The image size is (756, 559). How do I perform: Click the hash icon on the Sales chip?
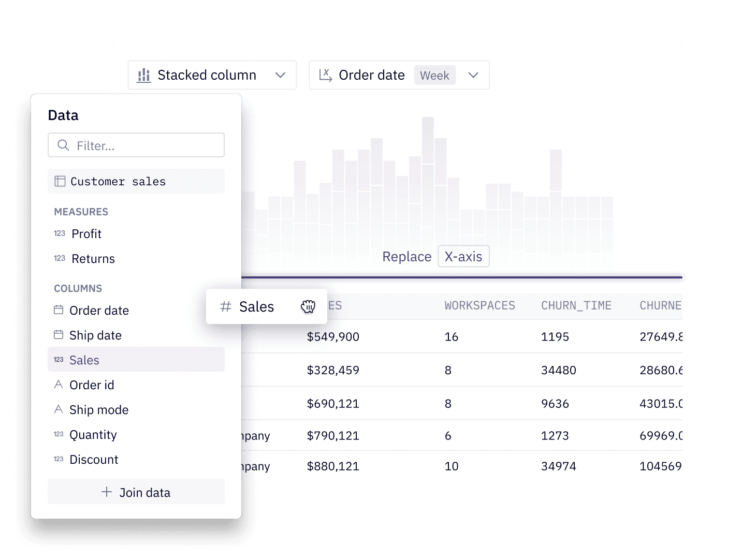pyautogui.click(x=225, y=307)
